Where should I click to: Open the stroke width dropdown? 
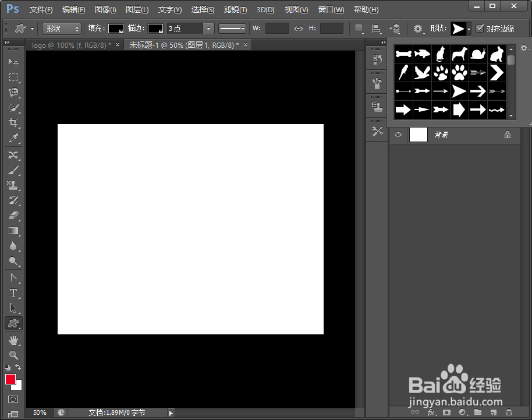(208, 29)
